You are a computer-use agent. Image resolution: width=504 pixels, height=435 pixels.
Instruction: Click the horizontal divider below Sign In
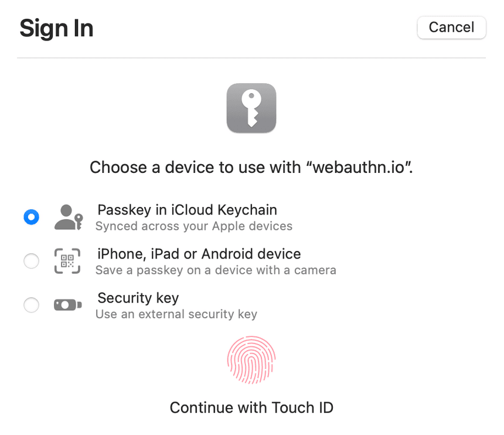pos(251,58)
